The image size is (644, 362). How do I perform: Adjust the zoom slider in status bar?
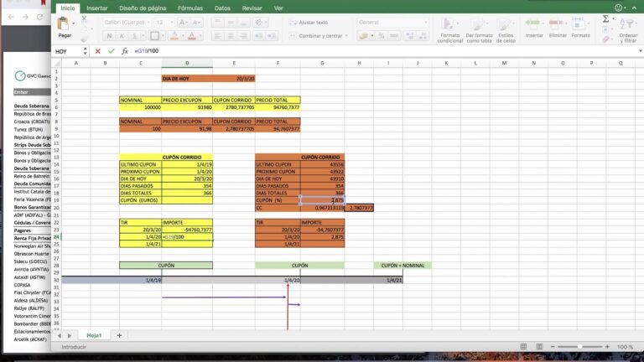pyautogui.click(x=579, y=347)
